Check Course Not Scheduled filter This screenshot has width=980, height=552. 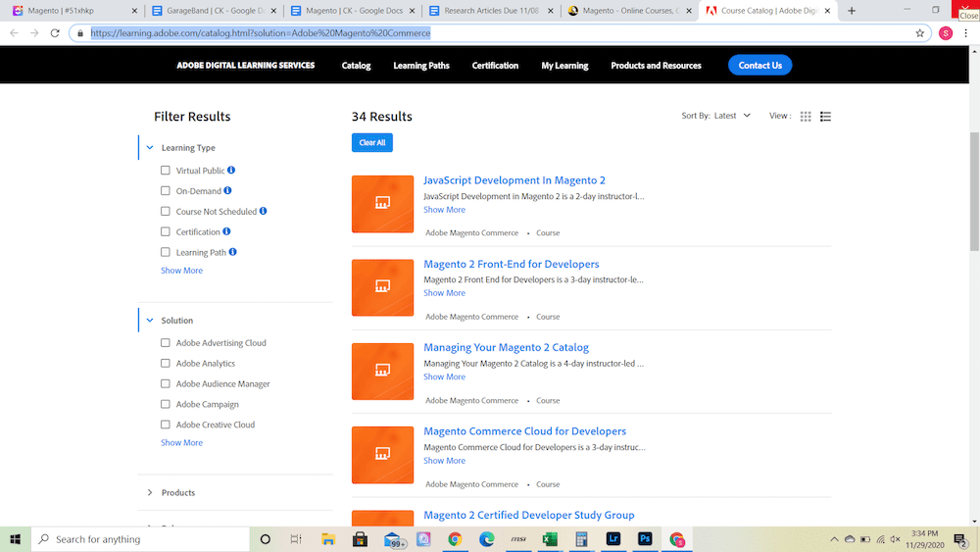click(x=165, y=212)
